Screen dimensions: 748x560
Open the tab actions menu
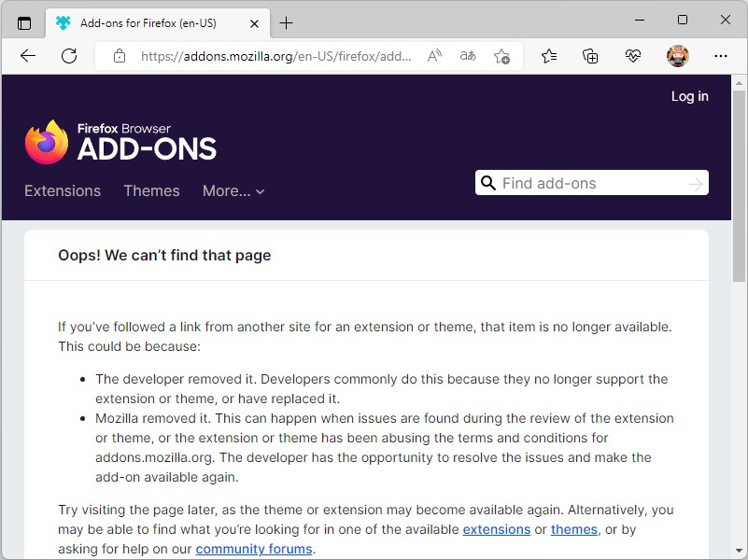[x=23, y=22]
